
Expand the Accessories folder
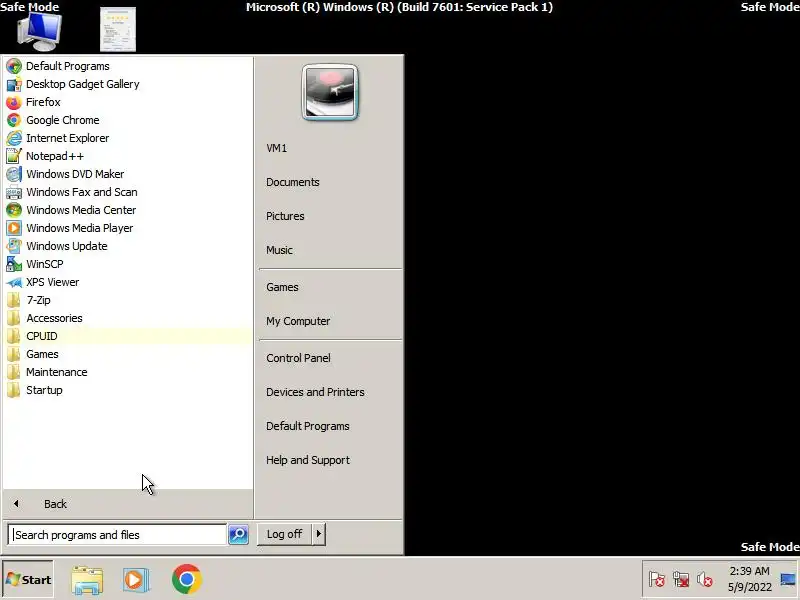point(128,318)
